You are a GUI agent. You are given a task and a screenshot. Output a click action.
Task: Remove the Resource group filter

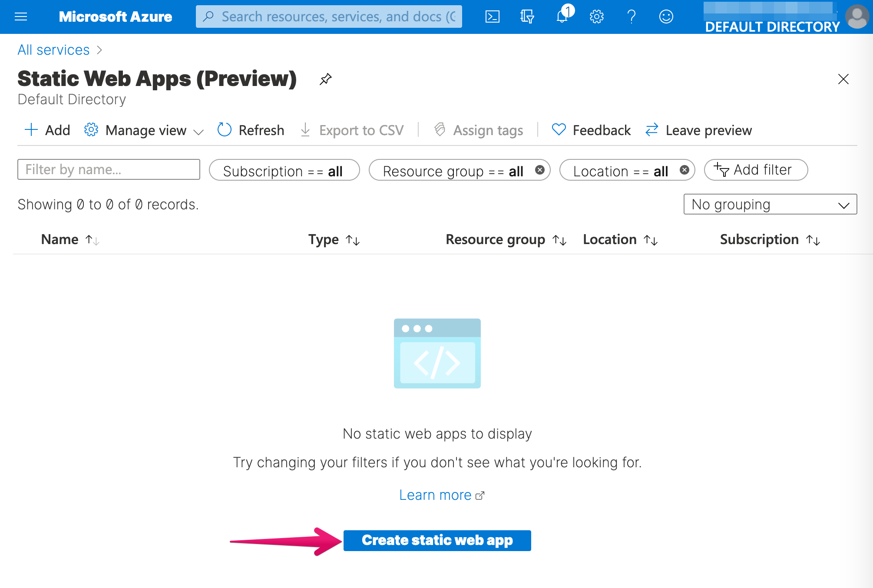click(x=540, y=170)
